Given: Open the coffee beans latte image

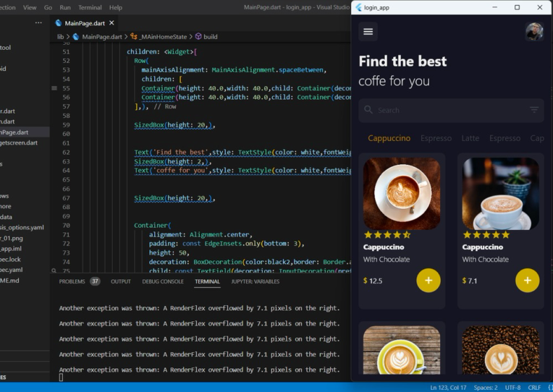Looking at the screenshot, I should coord(500,350).
